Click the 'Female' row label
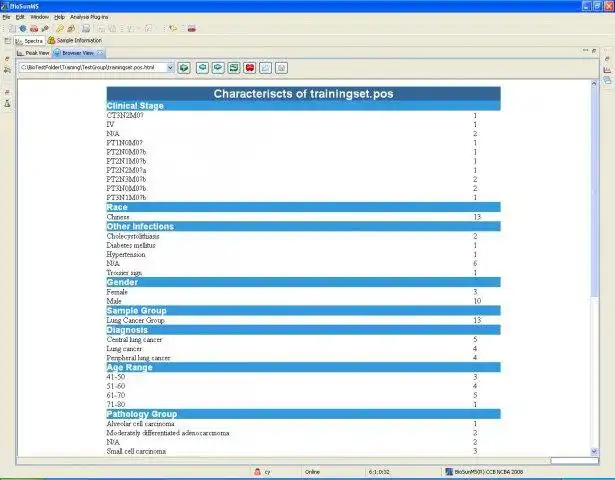The image size is (615, 480). pos(117,292)
